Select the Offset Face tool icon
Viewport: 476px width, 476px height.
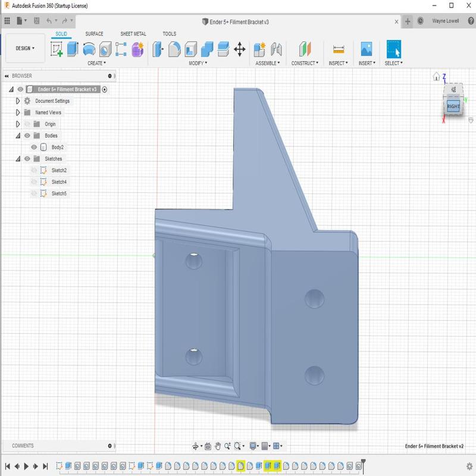pyautogui.click(x=224, y=49)
